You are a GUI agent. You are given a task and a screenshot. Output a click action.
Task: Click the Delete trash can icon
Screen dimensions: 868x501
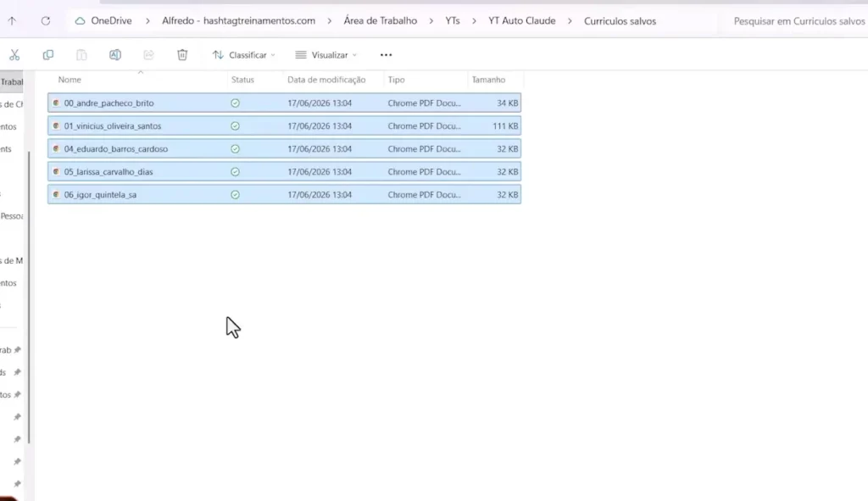[182, 55]
